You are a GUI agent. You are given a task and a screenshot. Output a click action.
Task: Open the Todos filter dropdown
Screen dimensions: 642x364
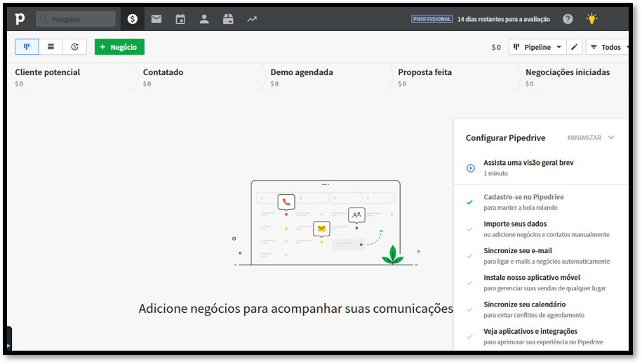point(608,47)
